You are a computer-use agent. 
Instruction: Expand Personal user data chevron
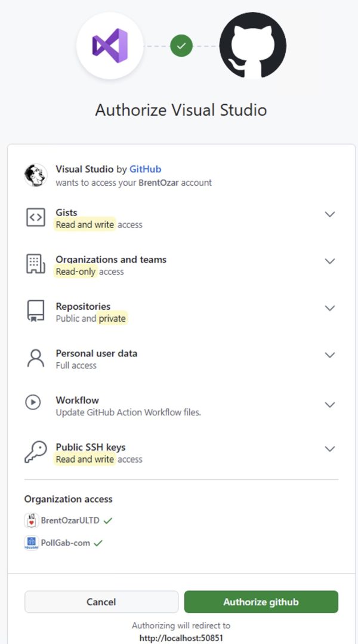click(329, 355)
